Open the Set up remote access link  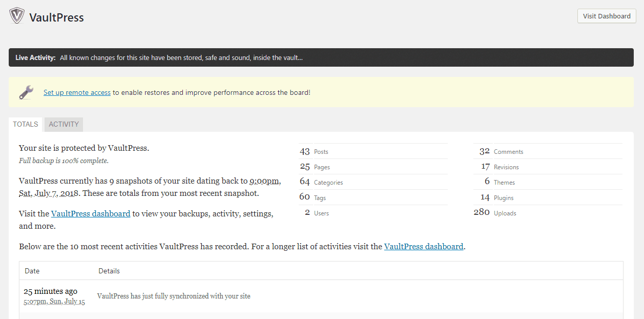[77, 92]
